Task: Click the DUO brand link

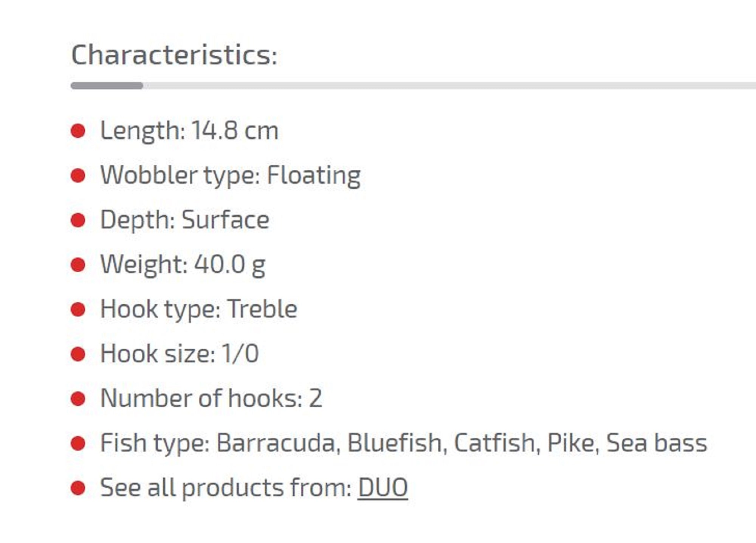Action: point(383,487)
